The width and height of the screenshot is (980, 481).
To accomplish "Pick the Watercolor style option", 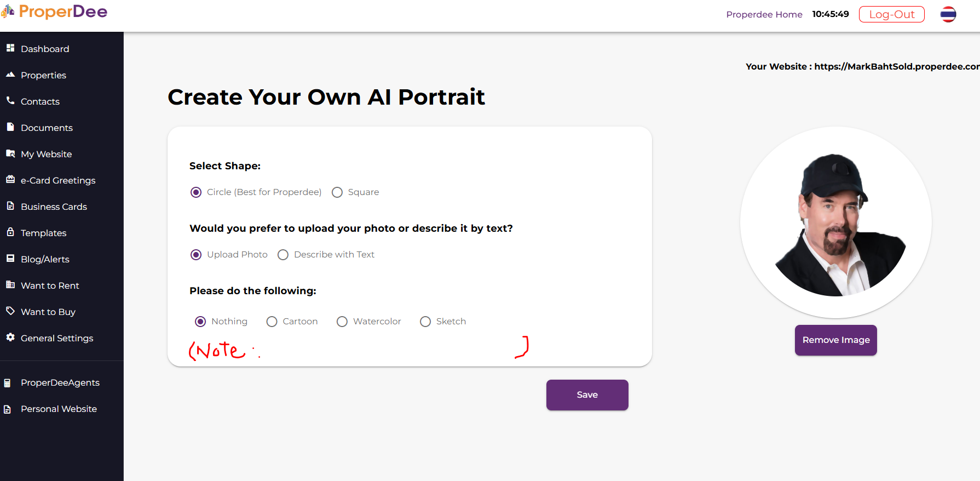I will coord(342,322).
